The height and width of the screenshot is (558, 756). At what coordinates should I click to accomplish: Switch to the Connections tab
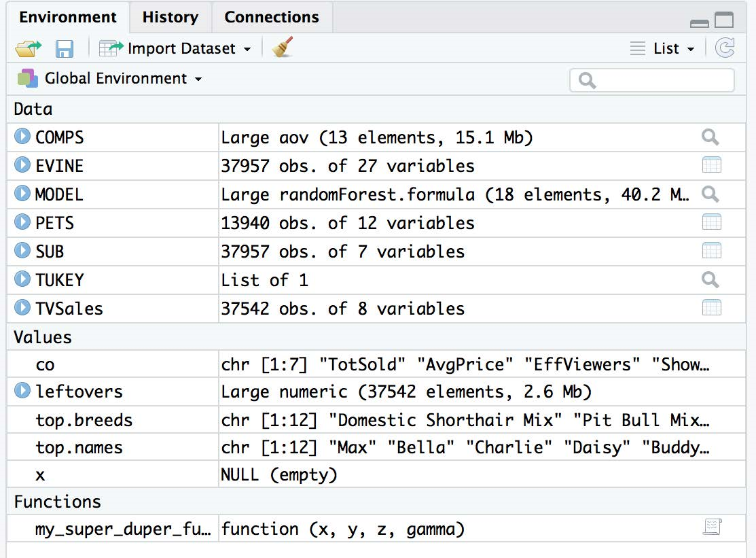(x=272, y=17)
